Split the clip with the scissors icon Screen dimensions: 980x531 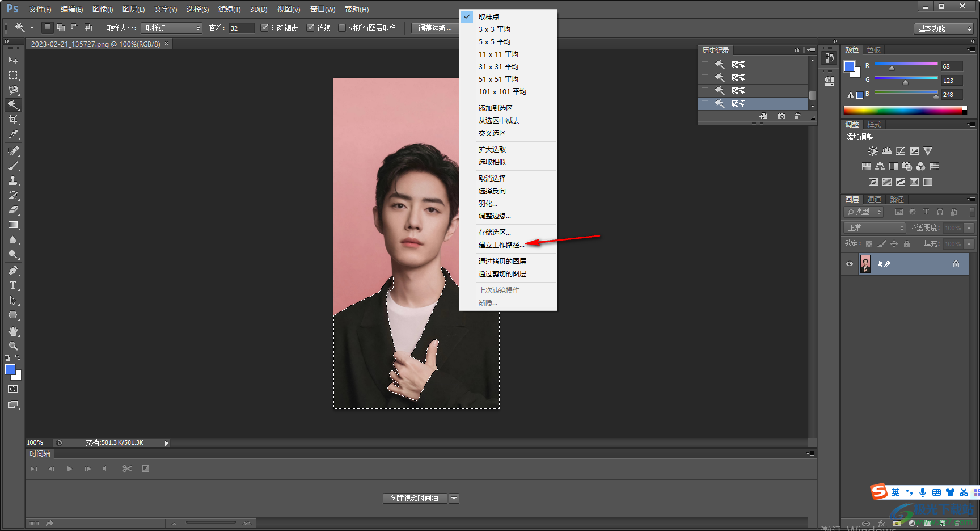127,469
